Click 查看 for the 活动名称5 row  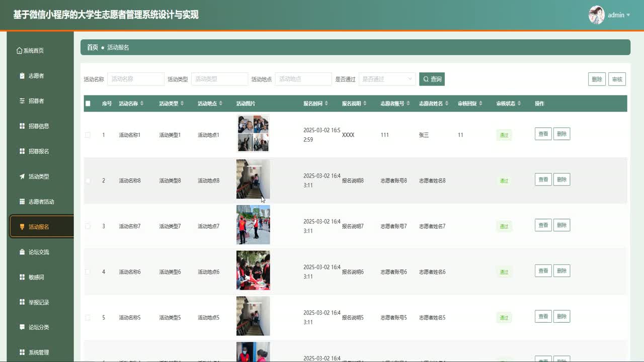[543, 316]
